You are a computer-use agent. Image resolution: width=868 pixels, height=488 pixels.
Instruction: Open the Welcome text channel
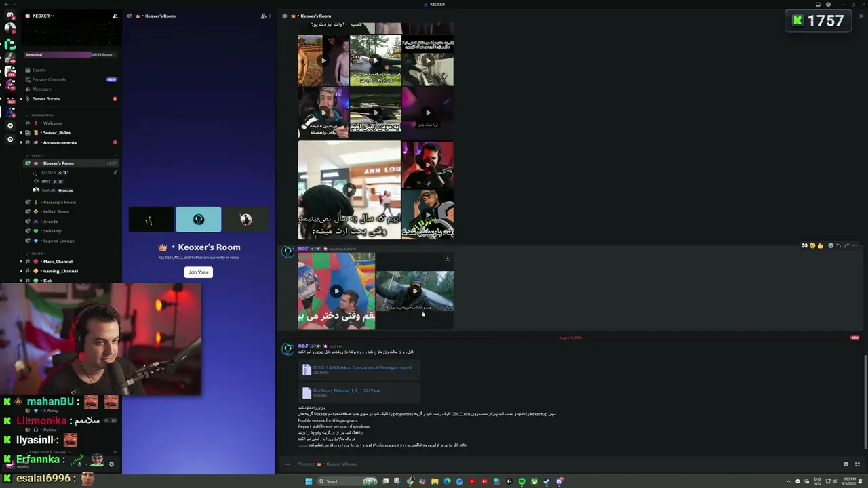(x=71, y=123)
